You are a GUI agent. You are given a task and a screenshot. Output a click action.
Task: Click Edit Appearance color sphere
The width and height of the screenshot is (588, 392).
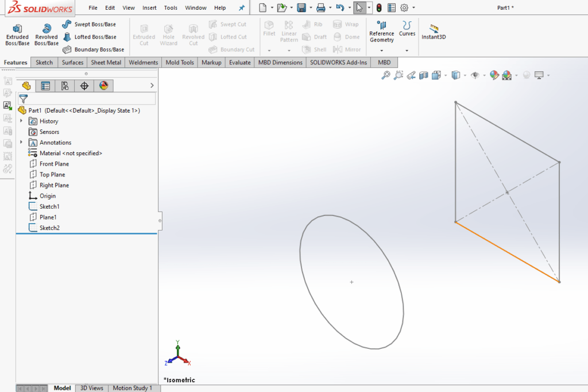[x=494, y=75]
